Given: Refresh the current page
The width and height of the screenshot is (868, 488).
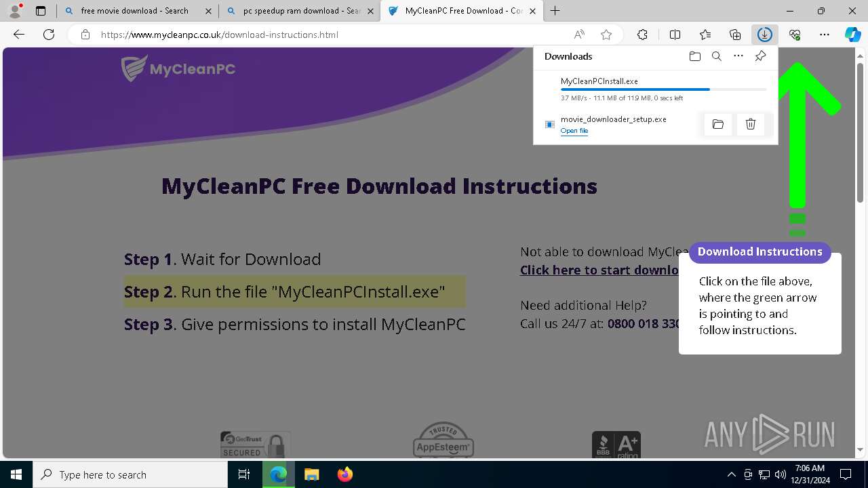Looking at the screenshot, I should 49,35.
